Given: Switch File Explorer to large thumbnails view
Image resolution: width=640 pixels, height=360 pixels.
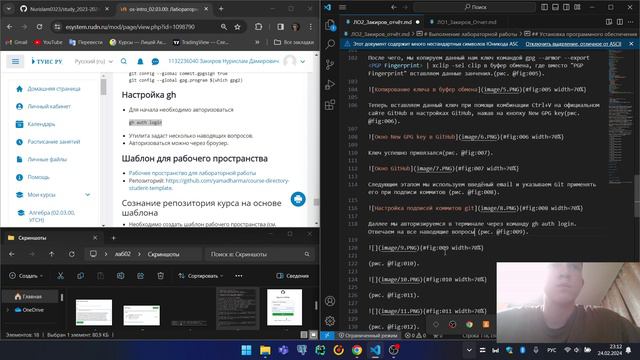Looking at the screenshot, I should [313, 335].
